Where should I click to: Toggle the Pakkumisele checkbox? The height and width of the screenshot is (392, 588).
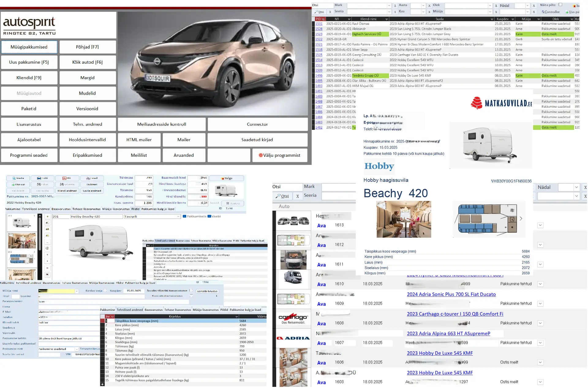[x=184, y=217]
